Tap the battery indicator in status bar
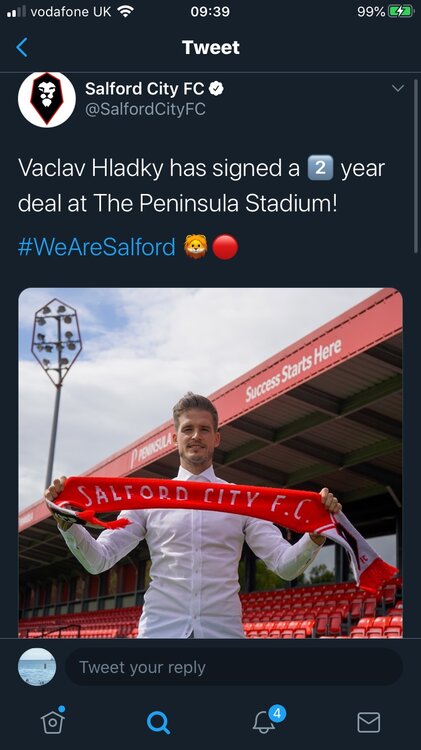 401,11
